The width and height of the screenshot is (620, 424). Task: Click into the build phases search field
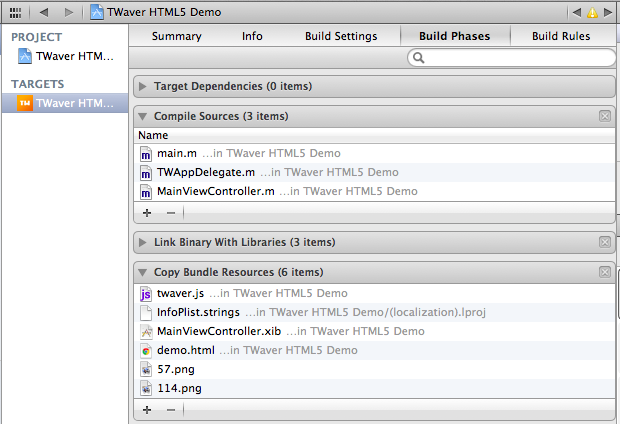(x=512, y=58)
